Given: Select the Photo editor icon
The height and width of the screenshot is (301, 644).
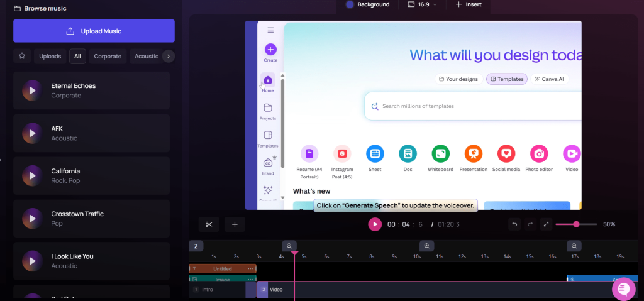Looking at the screenshot, I should pos(539,154).
